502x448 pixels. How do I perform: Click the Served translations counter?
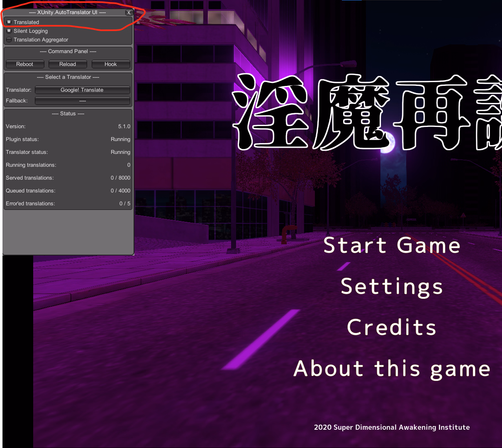(x=120, y=178)
